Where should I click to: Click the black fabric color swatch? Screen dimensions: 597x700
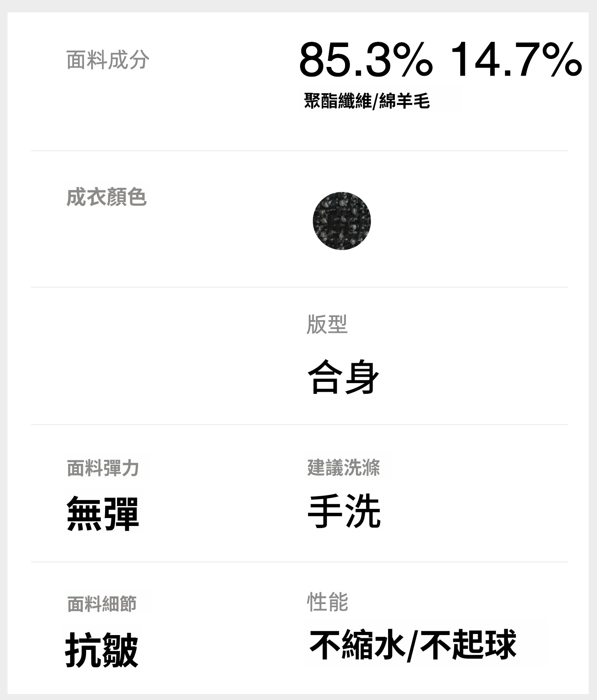pyautogui.click(x=341, y=221)
